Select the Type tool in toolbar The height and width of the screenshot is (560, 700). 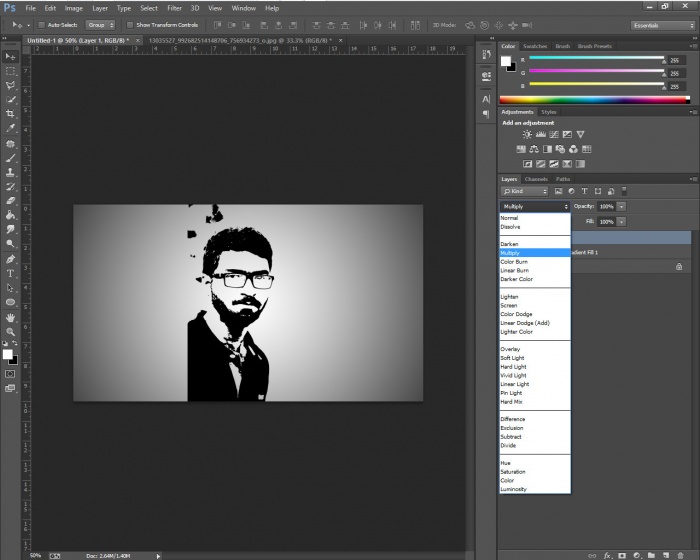click(11, 273)
